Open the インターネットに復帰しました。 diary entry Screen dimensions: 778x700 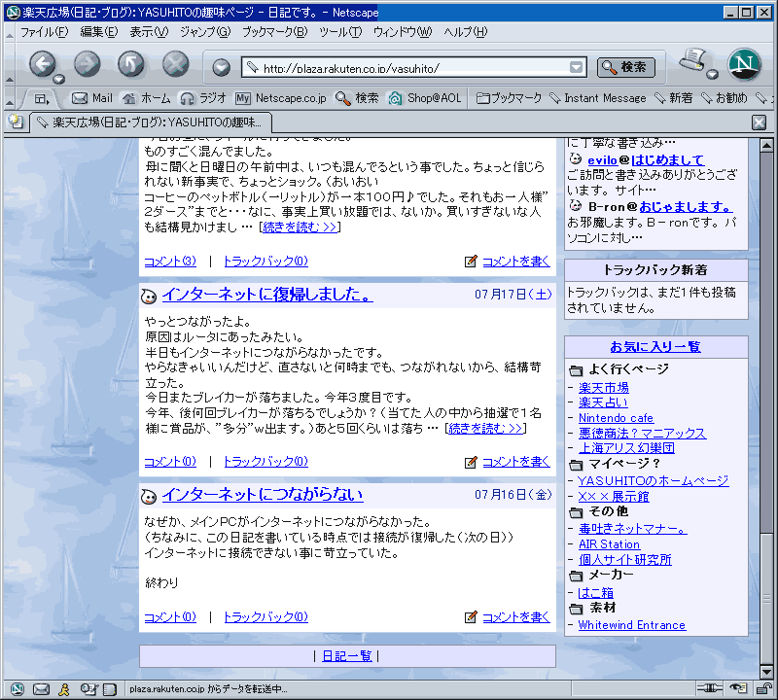point(267,295)
